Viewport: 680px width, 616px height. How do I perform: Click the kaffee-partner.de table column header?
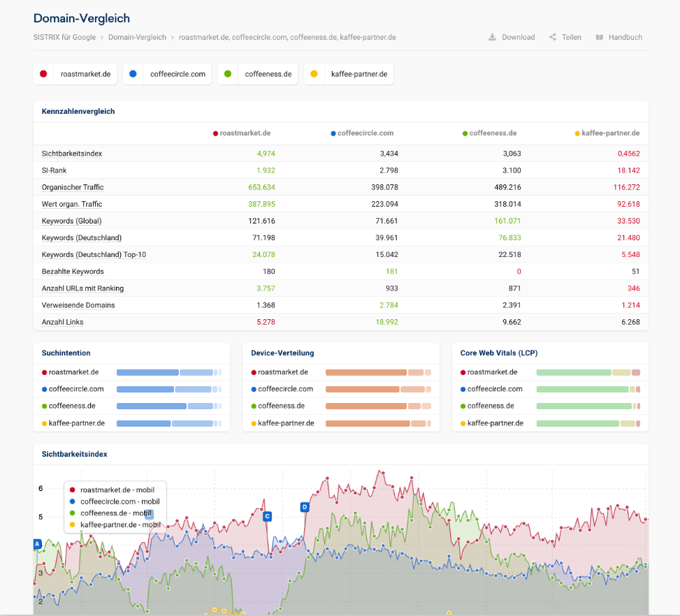click(x=607, y=133)
